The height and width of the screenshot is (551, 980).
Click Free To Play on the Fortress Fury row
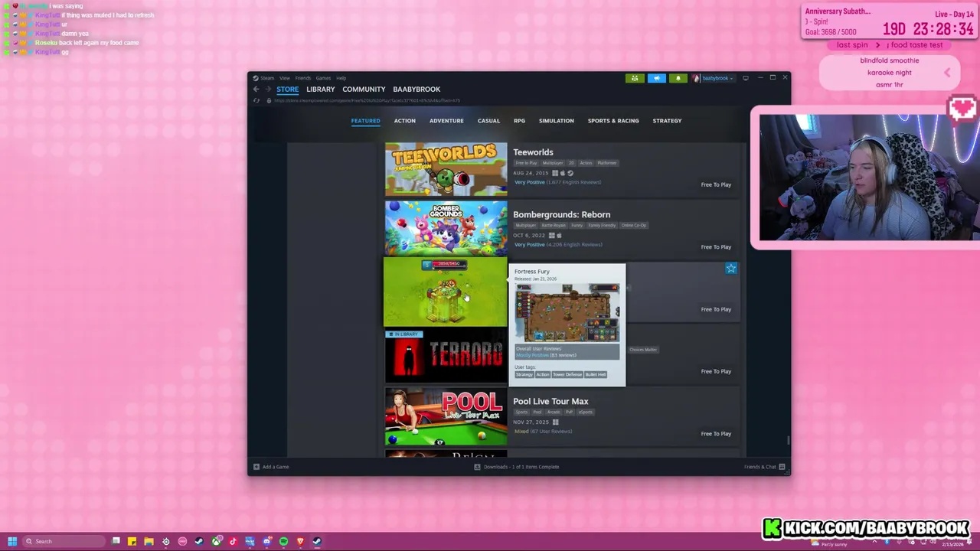point(716,309)
